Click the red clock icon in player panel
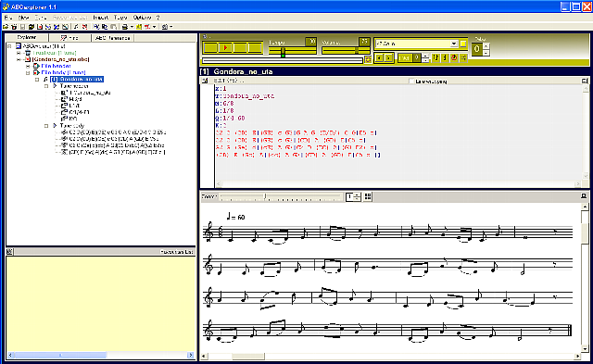The width and height of the screenshot is (593, 364). (x=454, y=57)
